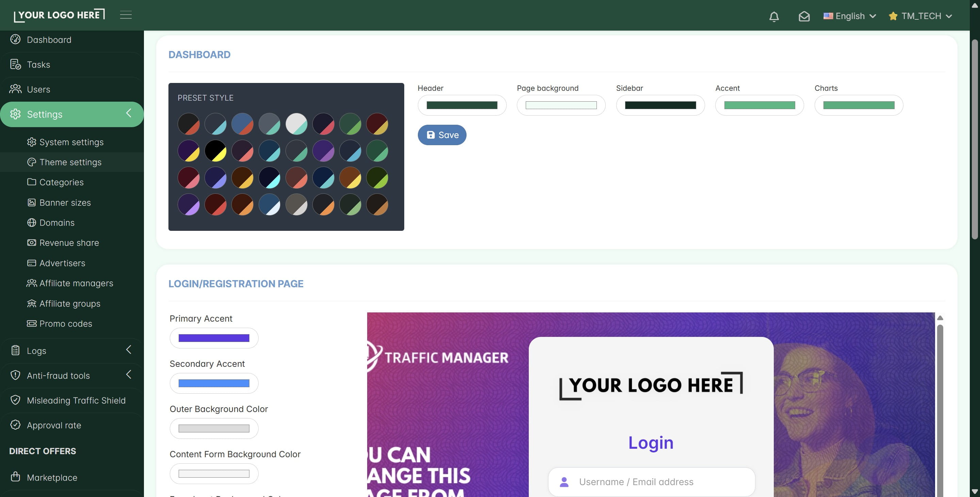Open the Outer Background Color picker

coord(214,429)
